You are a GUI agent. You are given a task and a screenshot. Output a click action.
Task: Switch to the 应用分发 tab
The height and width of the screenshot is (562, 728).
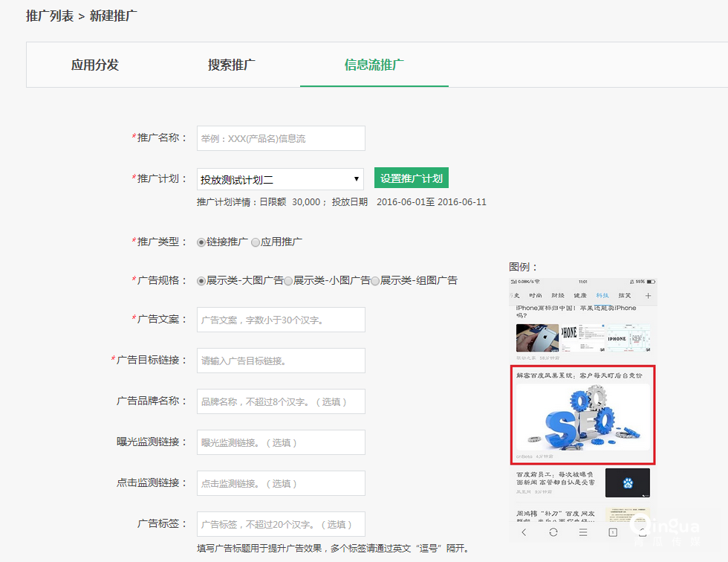pos(94,64)
